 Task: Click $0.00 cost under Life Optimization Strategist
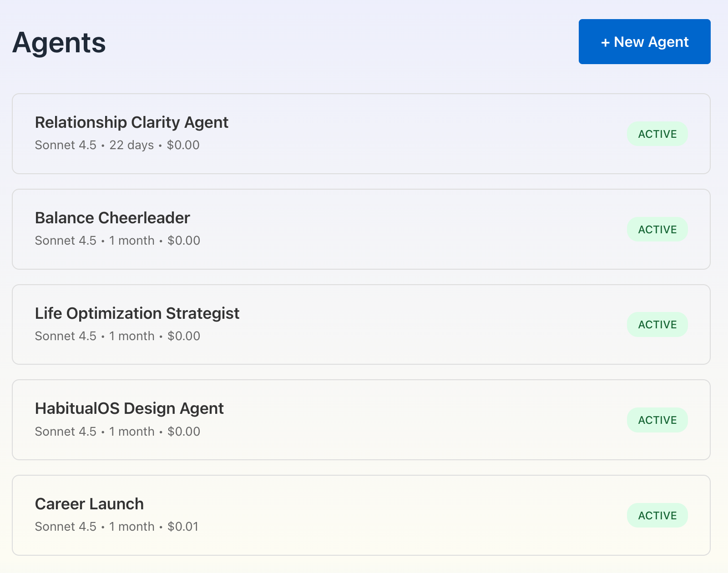point(184,336)
